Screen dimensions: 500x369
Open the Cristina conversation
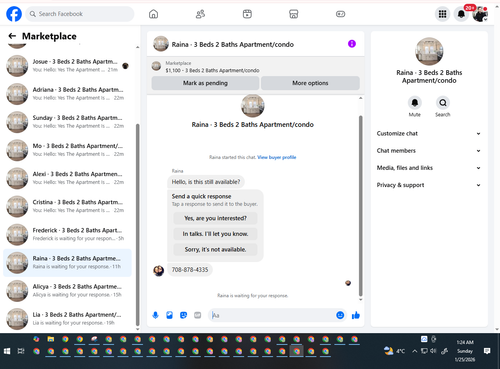[x=68, y=206]
